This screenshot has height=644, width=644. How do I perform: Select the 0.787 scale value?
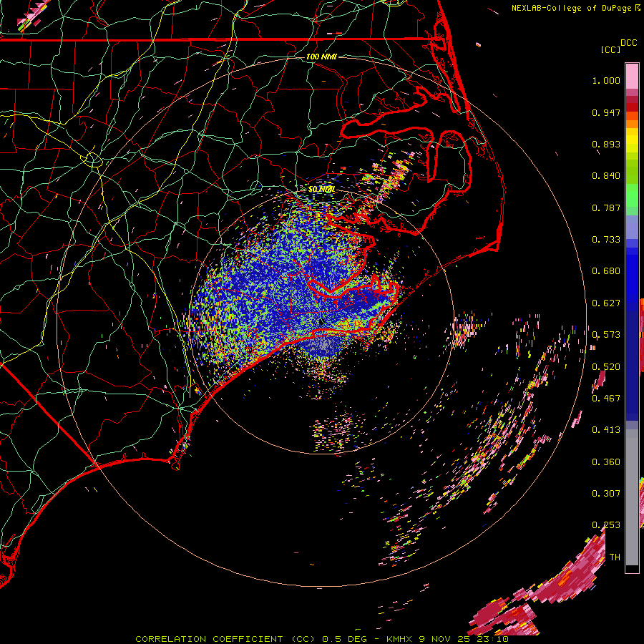pyautogui.click(x=606, y=208)
